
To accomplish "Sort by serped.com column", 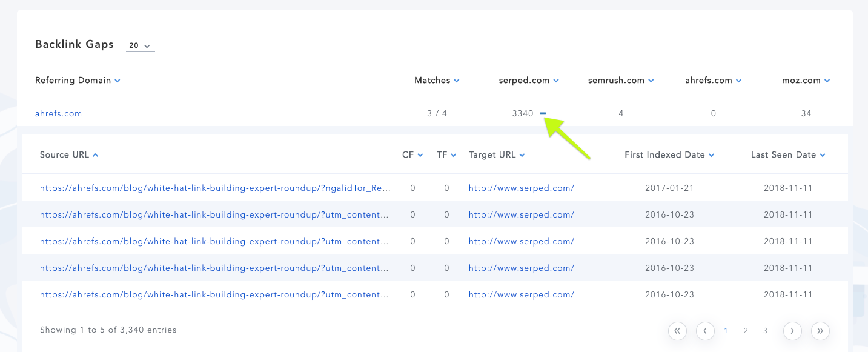I will tap(528, 80).
